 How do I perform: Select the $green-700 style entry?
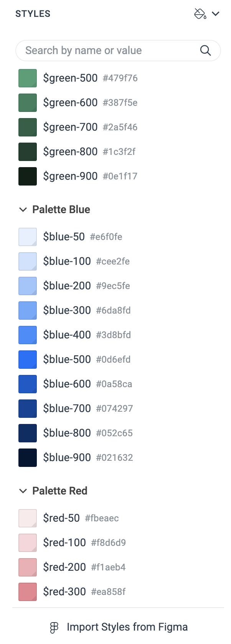71,127
